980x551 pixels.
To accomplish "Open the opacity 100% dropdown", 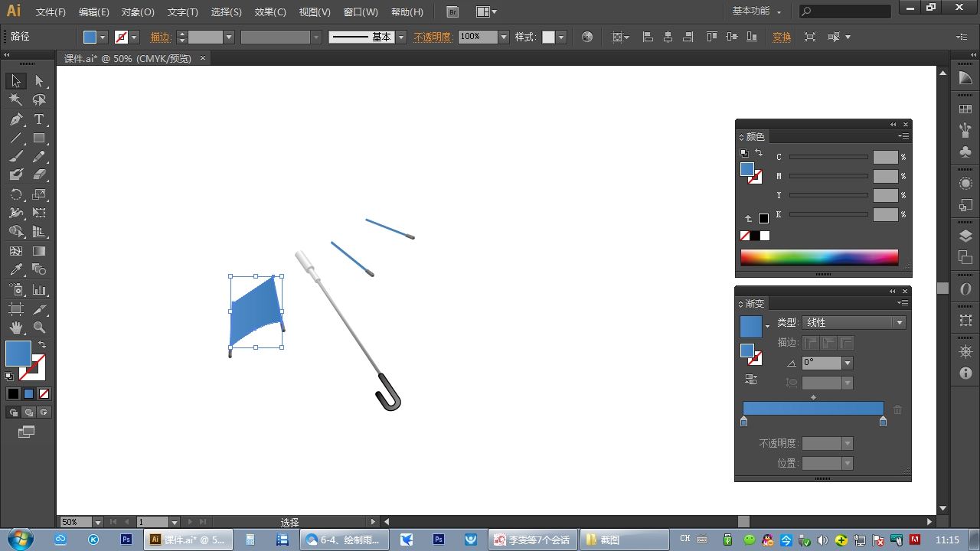I will tap(504, 37).
